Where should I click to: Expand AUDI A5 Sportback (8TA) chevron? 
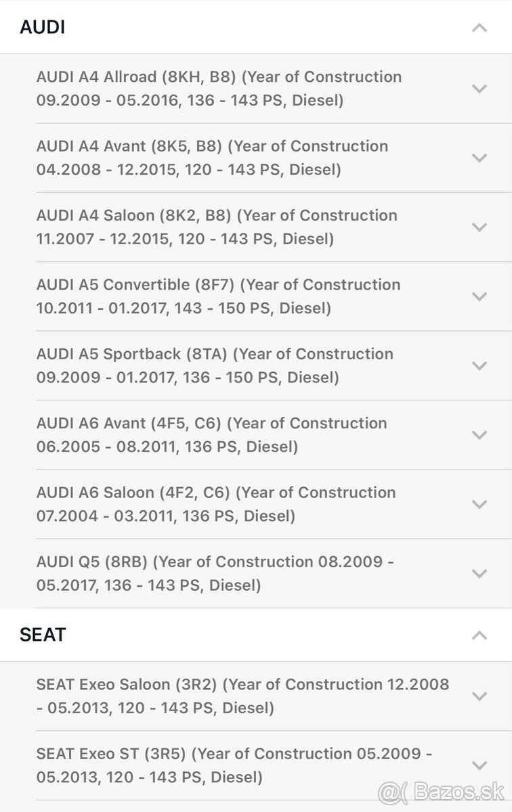[479, 365]
